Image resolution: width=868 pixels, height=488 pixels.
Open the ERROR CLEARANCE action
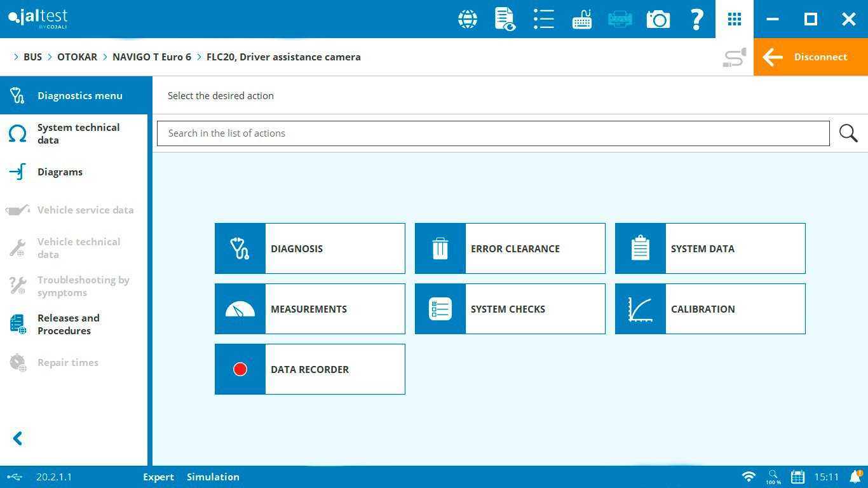click(510, 248)
